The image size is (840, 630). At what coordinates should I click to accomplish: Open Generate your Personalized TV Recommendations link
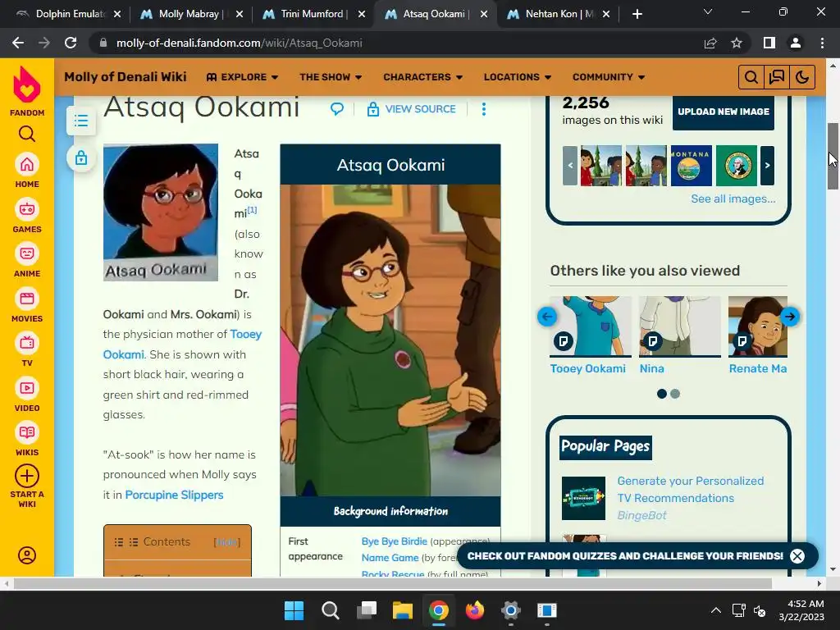[690, 490]
